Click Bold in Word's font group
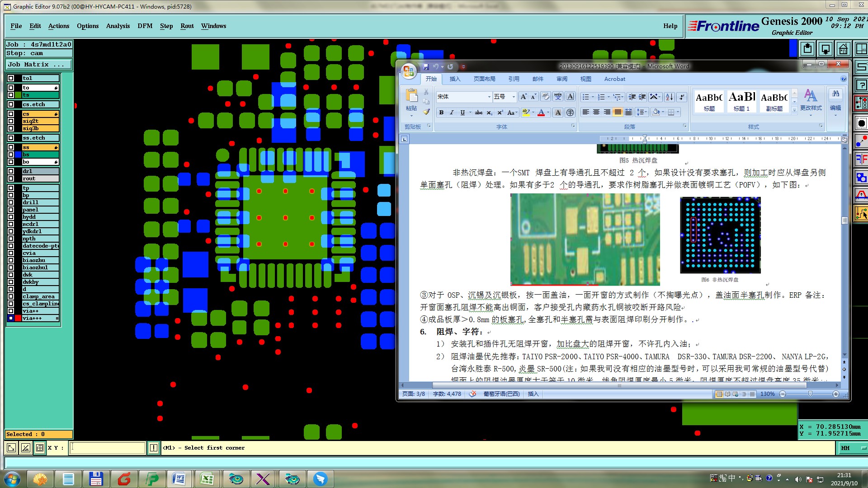 tap(441, 113)
